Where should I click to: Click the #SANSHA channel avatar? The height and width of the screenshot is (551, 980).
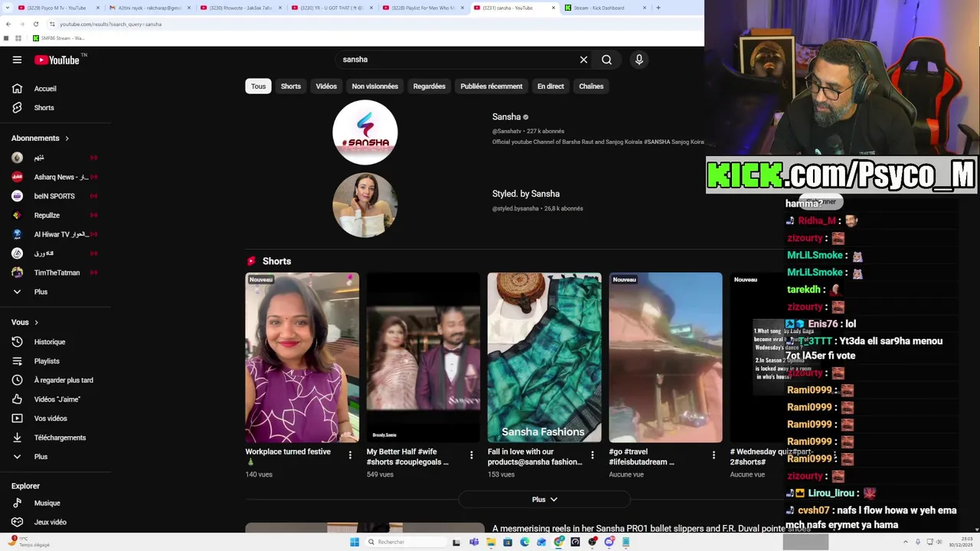point(365,132)
